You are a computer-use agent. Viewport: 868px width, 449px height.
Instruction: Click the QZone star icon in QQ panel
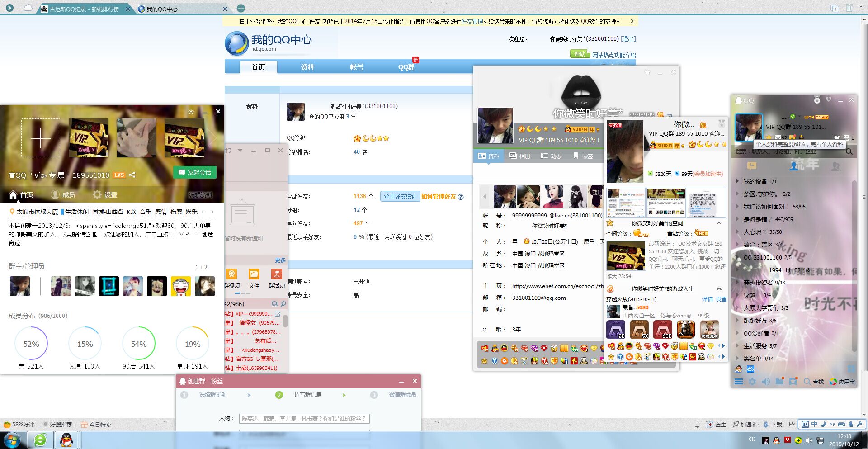pos(768,137)
